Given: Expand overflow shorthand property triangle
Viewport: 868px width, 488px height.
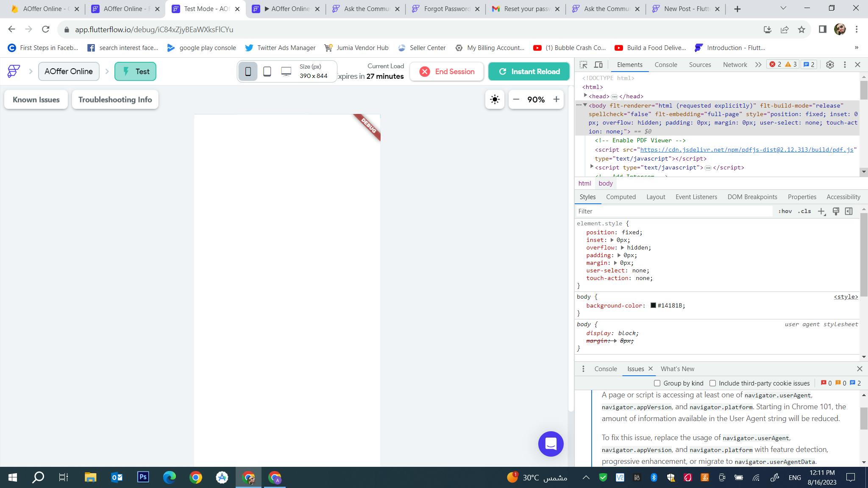Looking at the screenshot, I should coord(623,248).
